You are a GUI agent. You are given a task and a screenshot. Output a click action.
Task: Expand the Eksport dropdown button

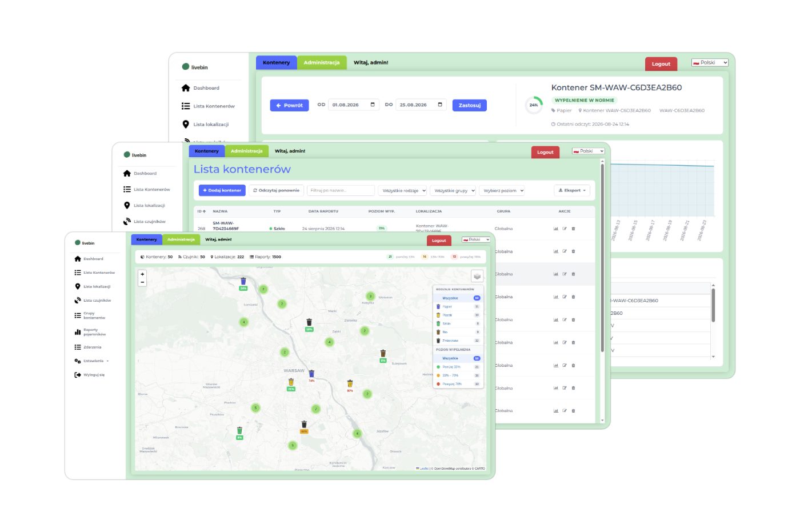point(572,190)
